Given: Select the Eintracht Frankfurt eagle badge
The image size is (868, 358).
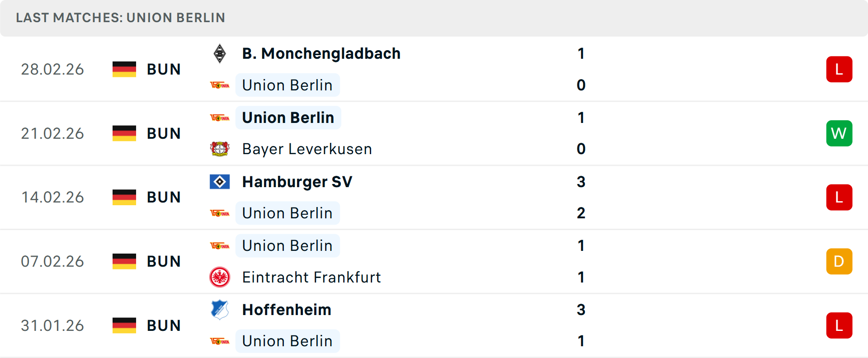Looking at the screenshot, I should click(220, 277).
